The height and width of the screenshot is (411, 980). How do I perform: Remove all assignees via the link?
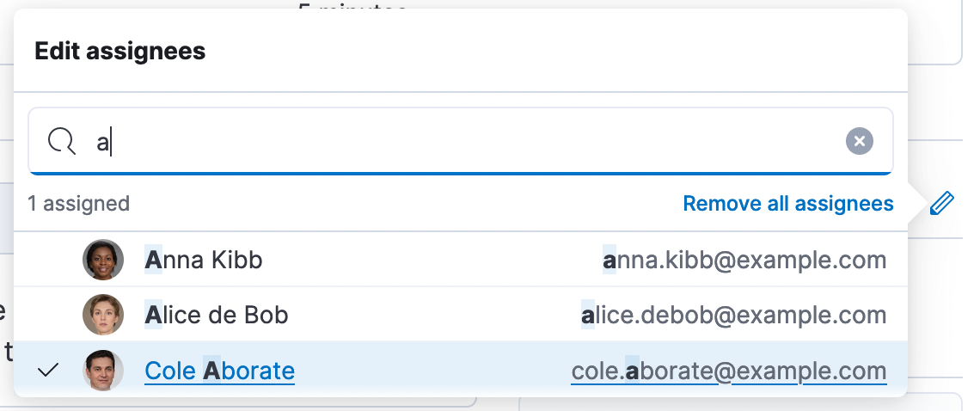click(x=788, y=204)
